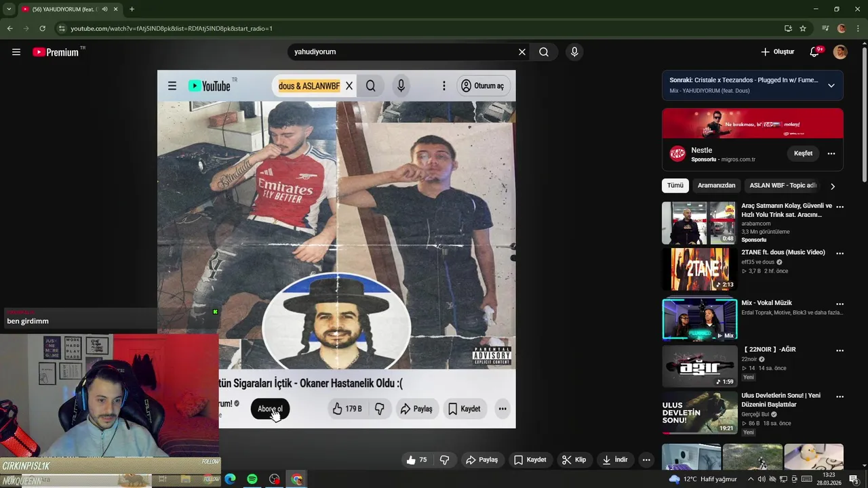Expand the Sonraki mix playlist panel
Screen dimensions: 868x488
click(x=831, y=85)
